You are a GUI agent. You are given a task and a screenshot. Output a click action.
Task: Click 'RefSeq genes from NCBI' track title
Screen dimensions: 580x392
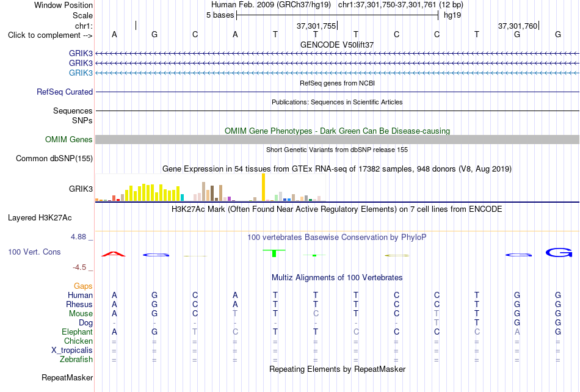(337, 83)
